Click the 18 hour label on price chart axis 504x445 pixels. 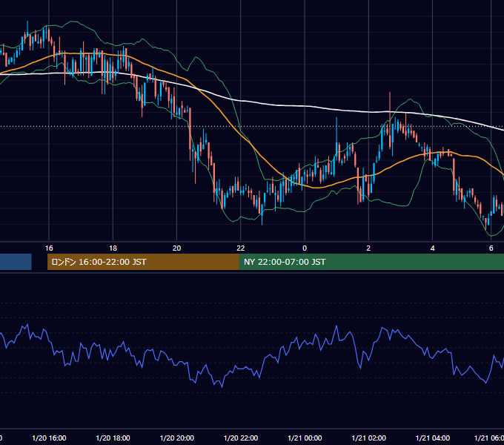tap(113, 248)
